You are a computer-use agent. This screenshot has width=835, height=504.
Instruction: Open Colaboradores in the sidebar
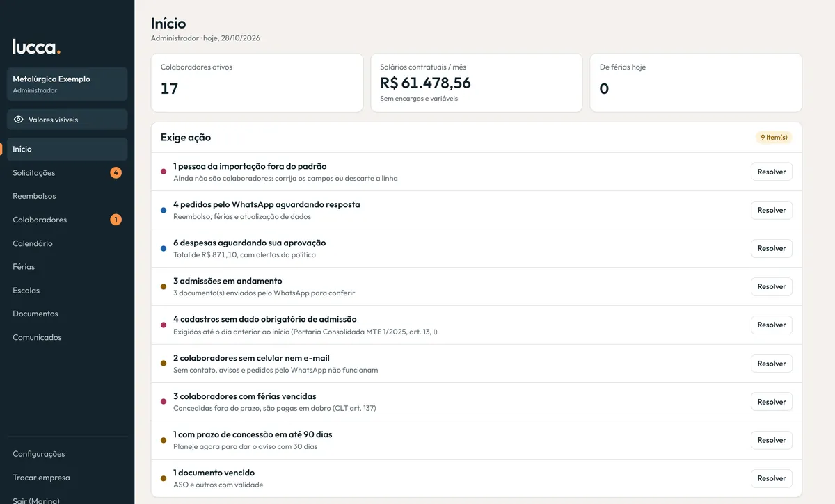point(67,220)
